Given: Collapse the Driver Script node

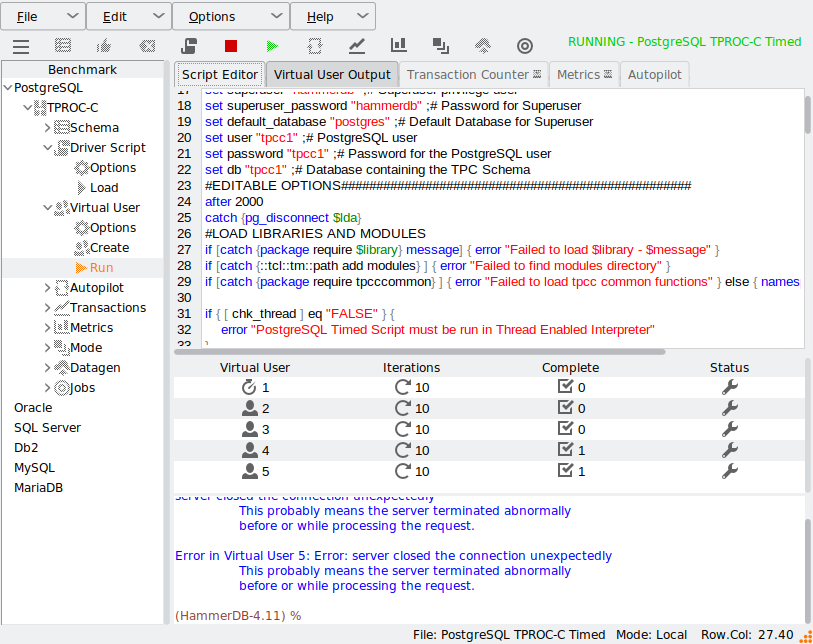Looking at the screenshot, I should pyautogui.click(x=47, y=148).
